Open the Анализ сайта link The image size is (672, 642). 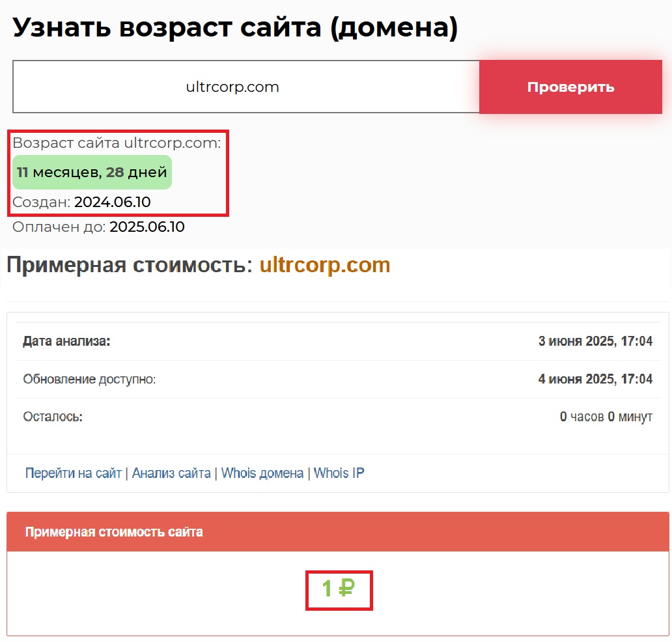coord(171,473)
